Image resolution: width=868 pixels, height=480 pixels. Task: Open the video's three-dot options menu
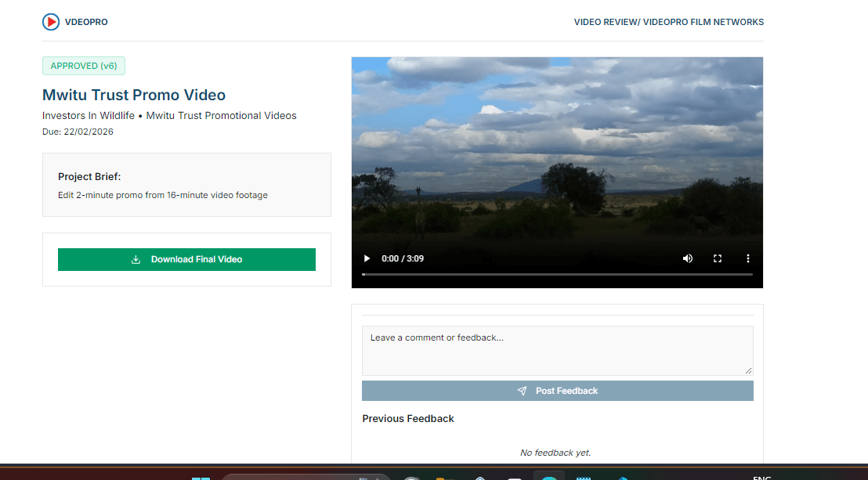[x=748, y=258]
